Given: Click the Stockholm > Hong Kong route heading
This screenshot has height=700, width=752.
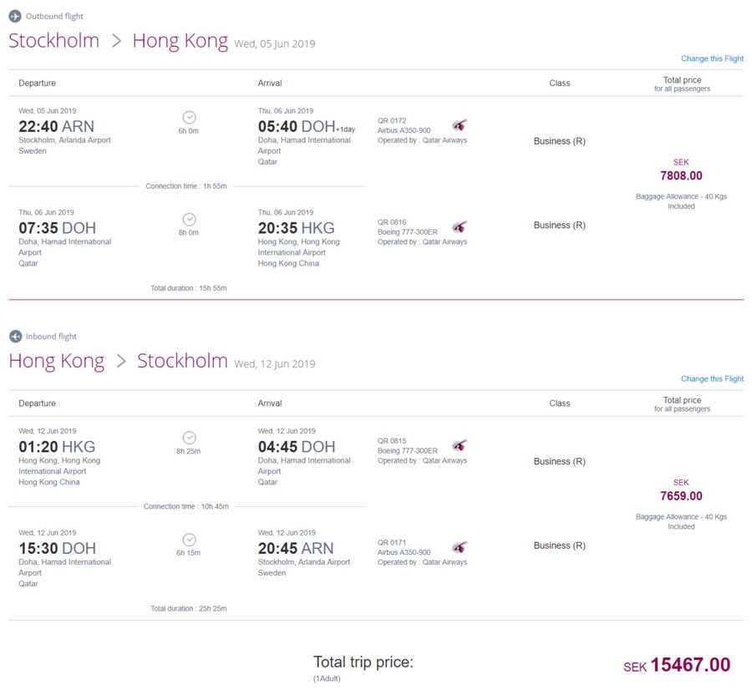Looking at the screenshot, I should point(118,41).
